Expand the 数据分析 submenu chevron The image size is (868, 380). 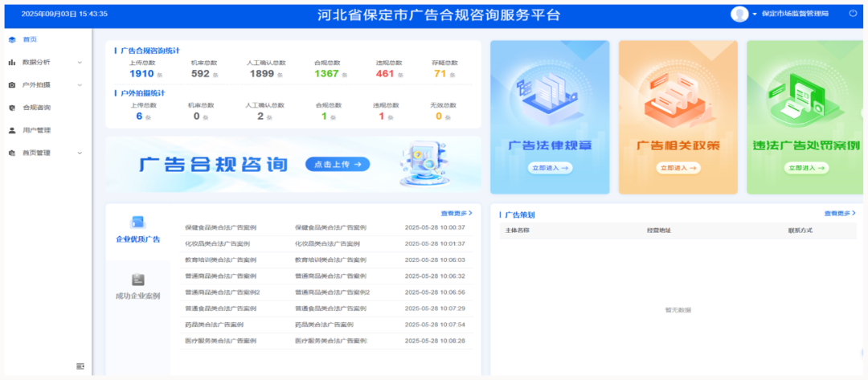click(x=80, y=63)
